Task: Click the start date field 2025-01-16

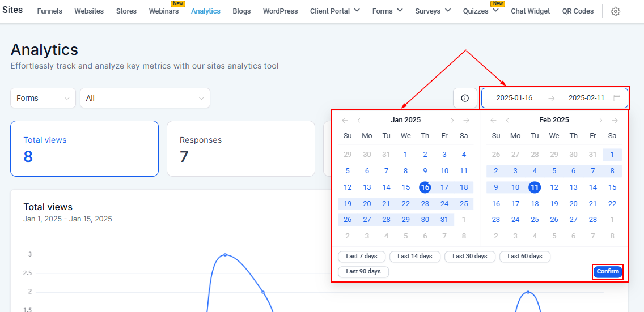Action: (514, 98)
